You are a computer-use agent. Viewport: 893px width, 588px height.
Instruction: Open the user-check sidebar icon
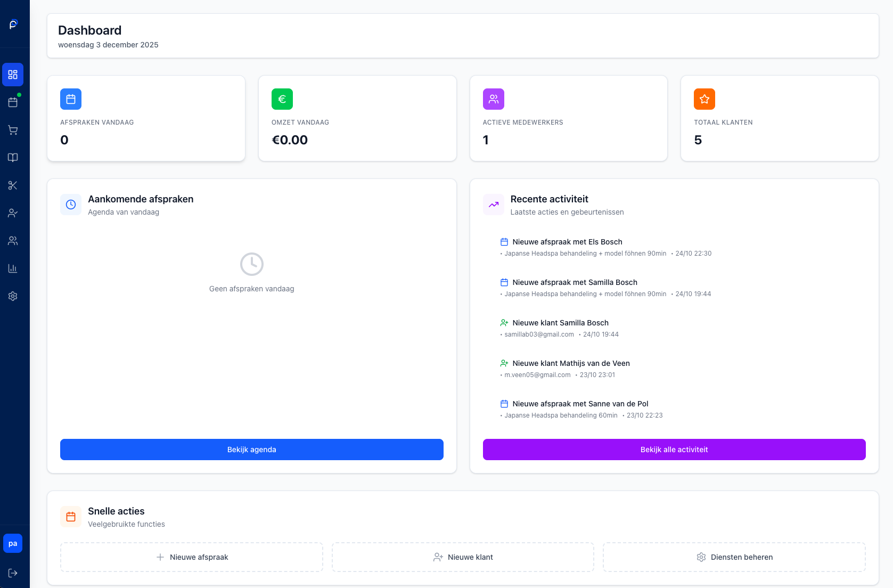pos(13,213)
